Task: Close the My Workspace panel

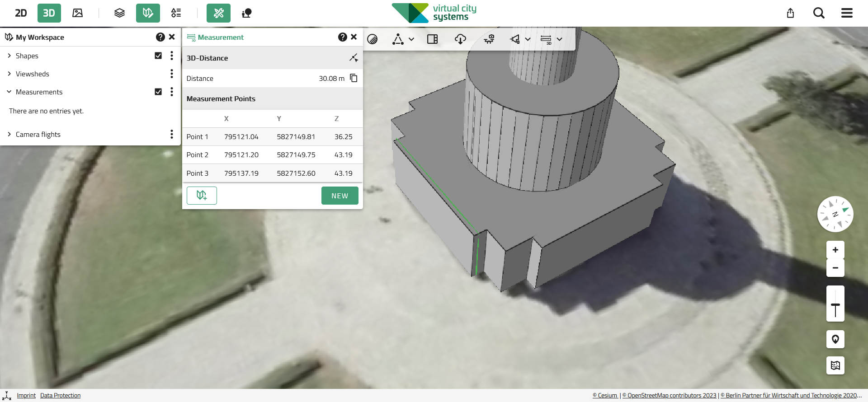Action: point(172,37)
